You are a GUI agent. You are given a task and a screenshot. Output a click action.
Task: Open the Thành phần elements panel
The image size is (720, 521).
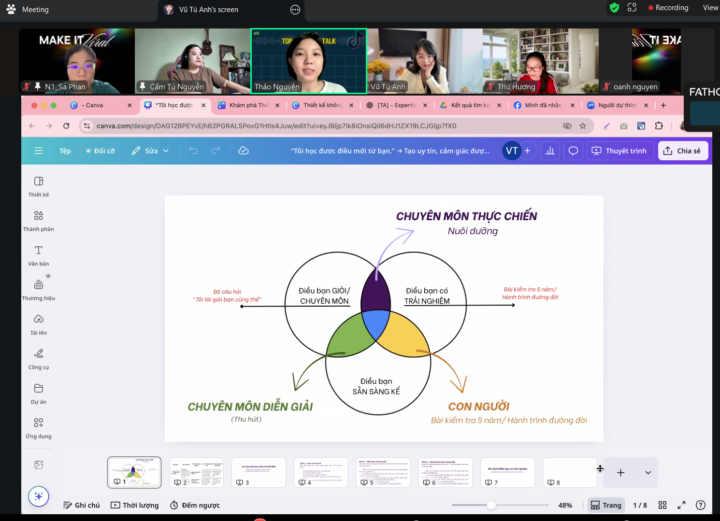(x=38, y=220)
